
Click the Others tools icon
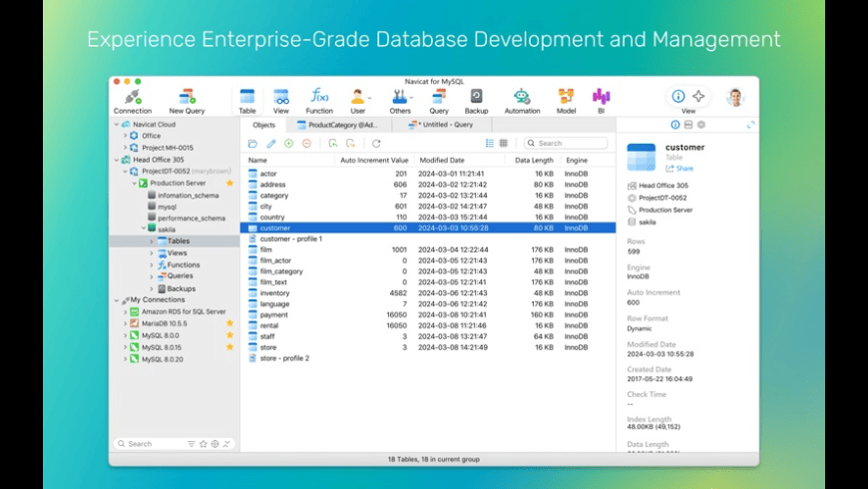400,102
